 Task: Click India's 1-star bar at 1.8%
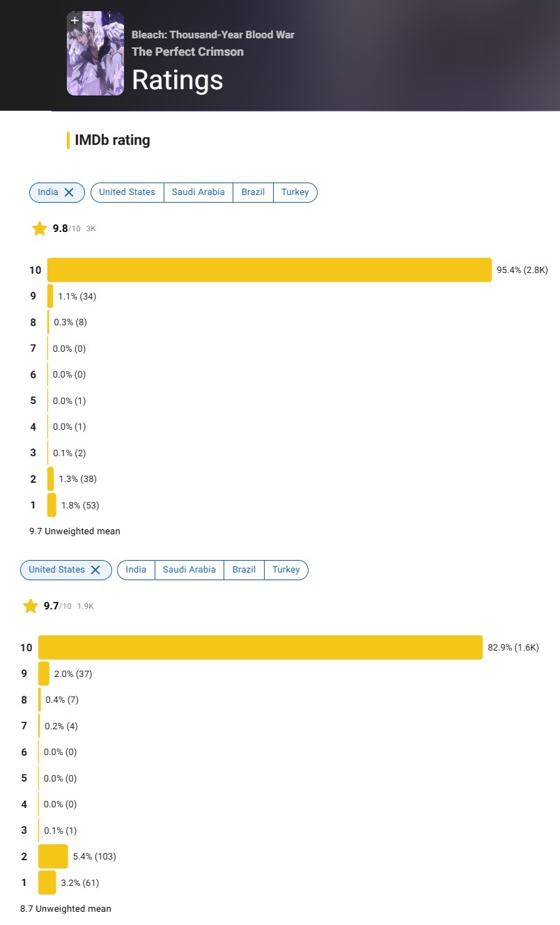(x=52, y=505)
